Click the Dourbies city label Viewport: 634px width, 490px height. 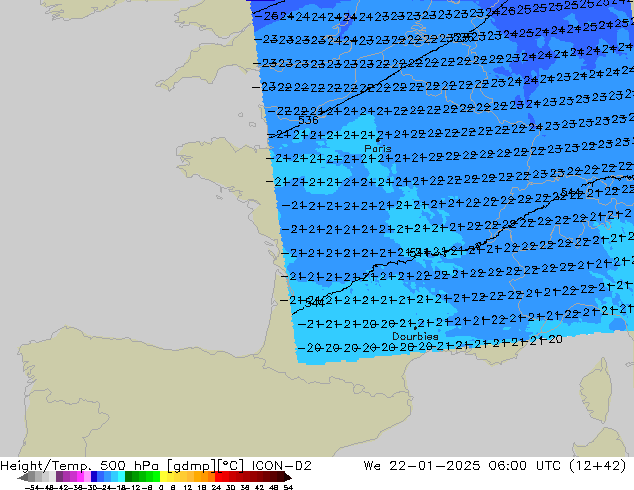click(x=415, y=336)
